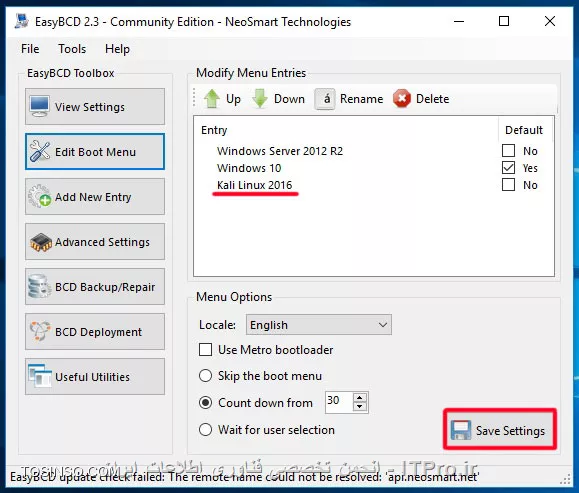Click the Rename entry icon
Screen dimensions: 579x493
click(x=325, y=99)
